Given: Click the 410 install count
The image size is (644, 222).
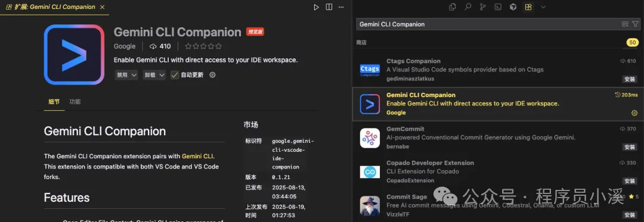Looking at the screenshot, I should point(160,46).
